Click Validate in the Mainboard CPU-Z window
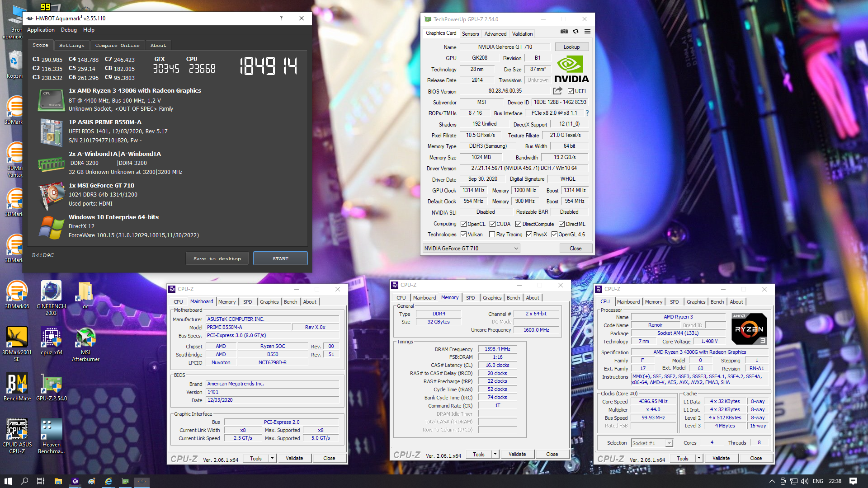 point(294,458)
